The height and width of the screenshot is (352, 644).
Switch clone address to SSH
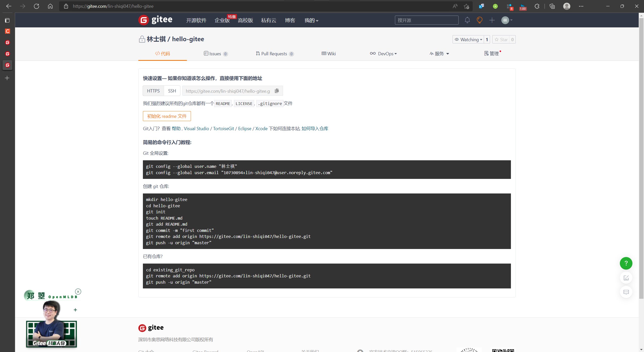(x=172, y=91)
